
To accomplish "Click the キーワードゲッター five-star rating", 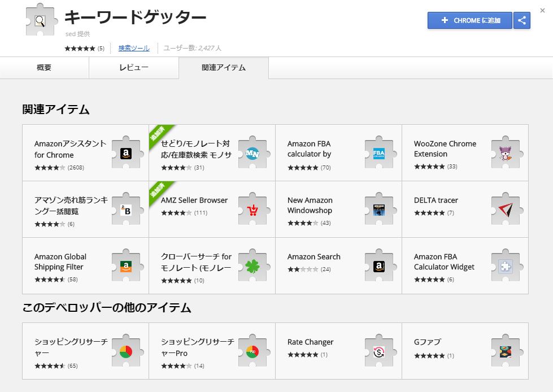I will [80, 49].
